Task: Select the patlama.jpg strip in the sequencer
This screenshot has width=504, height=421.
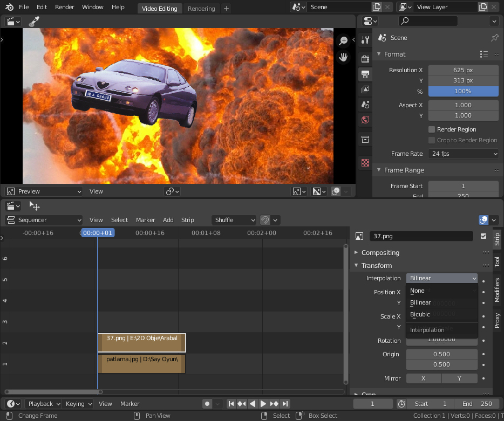Action: (142, 363)
